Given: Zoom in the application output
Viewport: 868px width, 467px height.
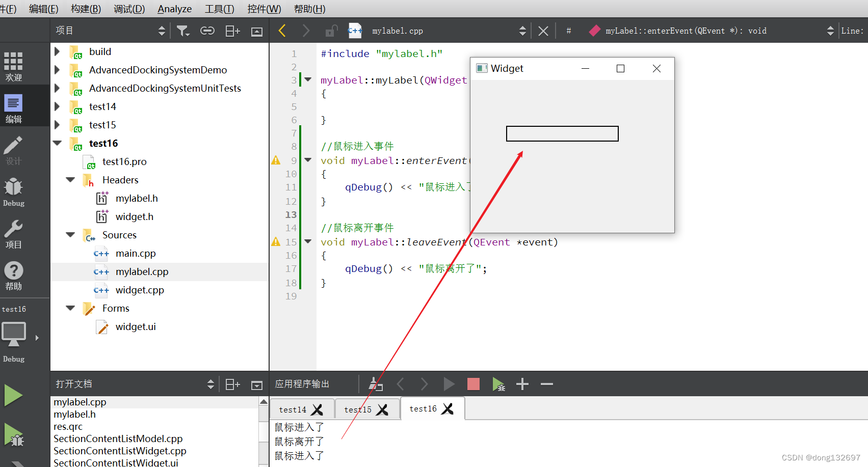Looking at the screenshot, I should pos(522,384).
